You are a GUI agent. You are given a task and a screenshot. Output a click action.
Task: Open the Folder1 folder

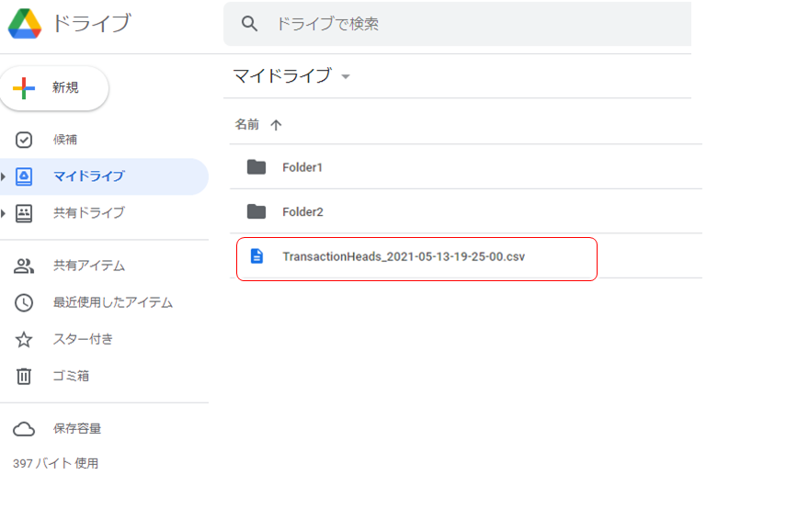point(303,167)
